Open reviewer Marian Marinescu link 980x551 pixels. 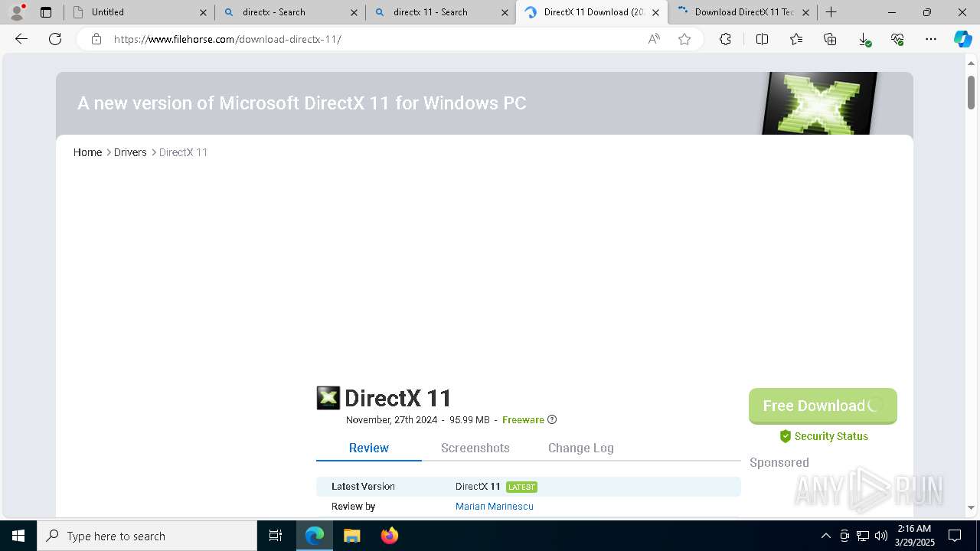(x=495, y=507)
